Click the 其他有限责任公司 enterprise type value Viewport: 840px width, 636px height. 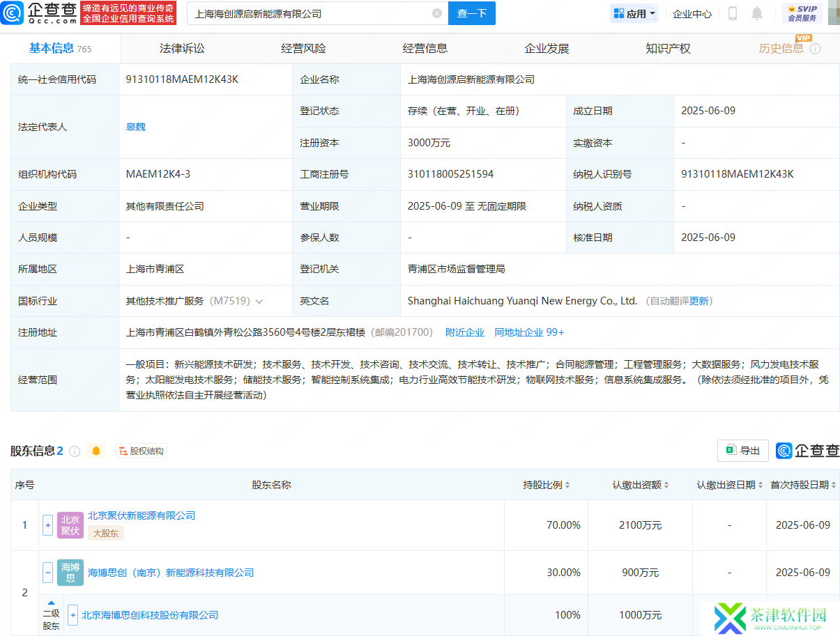coord(165,206)
